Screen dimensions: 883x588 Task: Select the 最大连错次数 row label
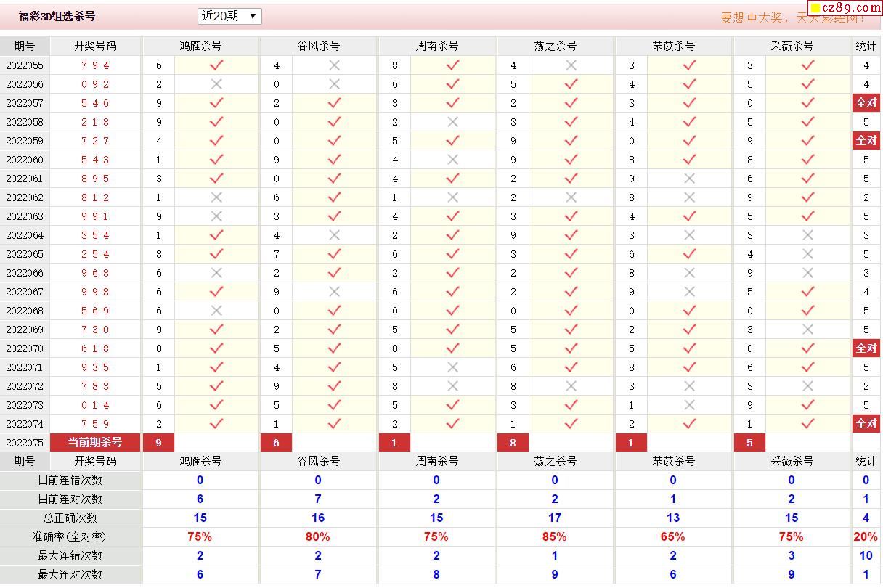[70, 556]
